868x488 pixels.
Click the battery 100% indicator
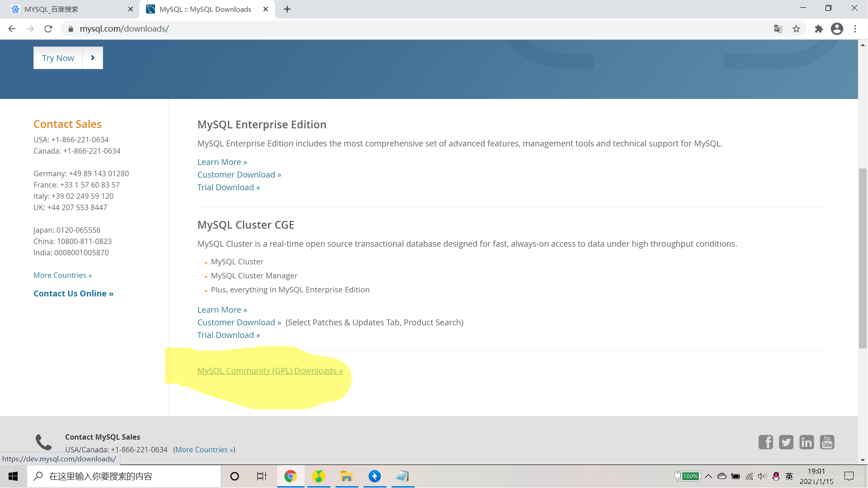coord(687,476)
